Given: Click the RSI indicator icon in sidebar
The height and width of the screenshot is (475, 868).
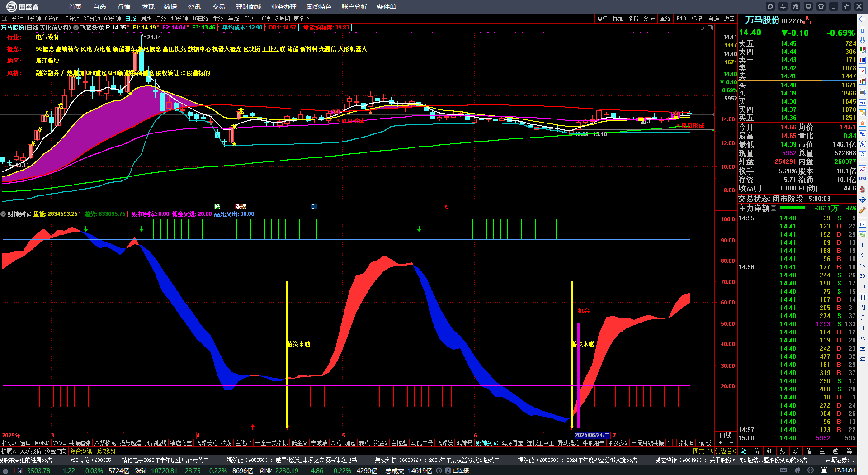Looking at the screenshot, I should click(x=863, y=179).
